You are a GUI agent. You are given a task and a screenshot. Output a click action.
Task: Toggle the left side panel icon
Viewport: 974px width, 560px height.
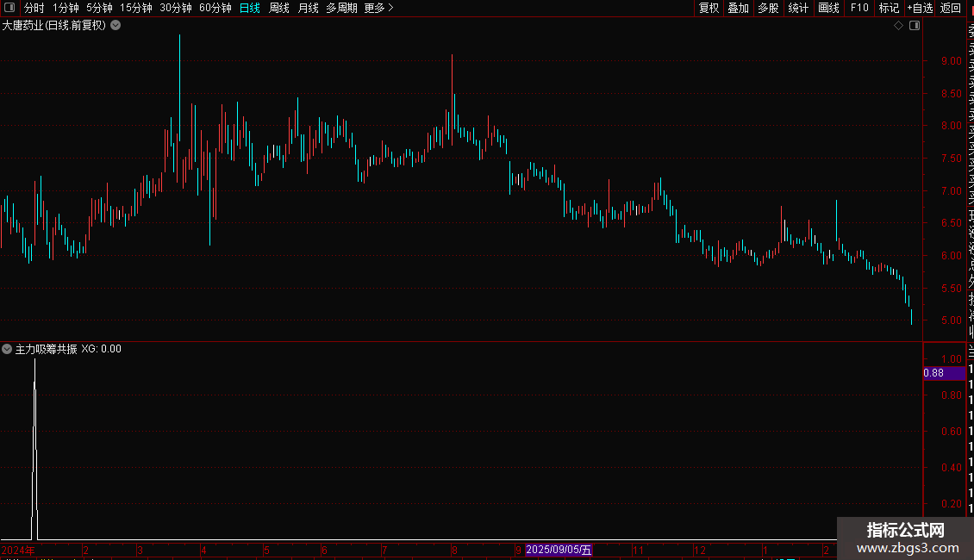click(x=9, y=8)
